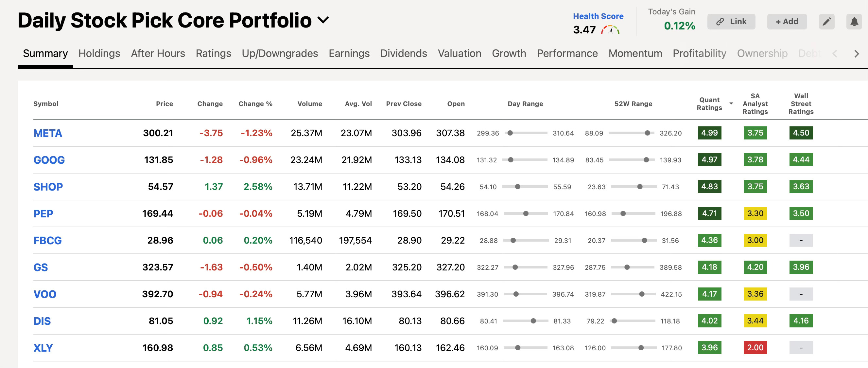The image size is (868, 368).
Task: Expand the portfolio name dropdown chevron
Action: click(323, 21)
